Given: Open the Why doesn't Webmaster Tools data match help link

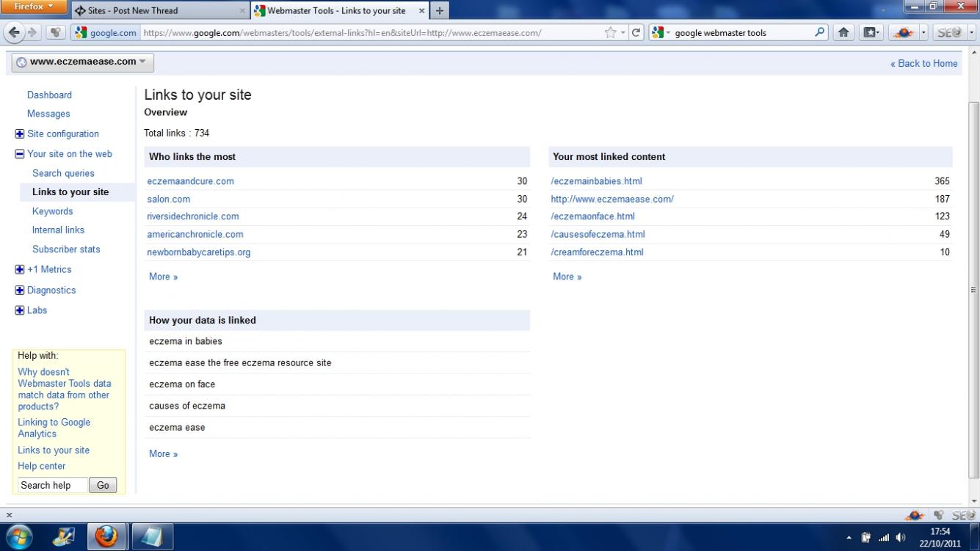Looking at the screenshot, I should point(65,389).
